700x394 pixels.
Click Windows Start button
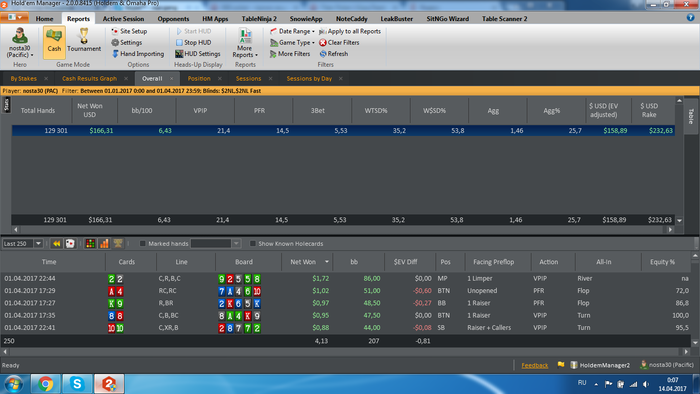(14, 384)
